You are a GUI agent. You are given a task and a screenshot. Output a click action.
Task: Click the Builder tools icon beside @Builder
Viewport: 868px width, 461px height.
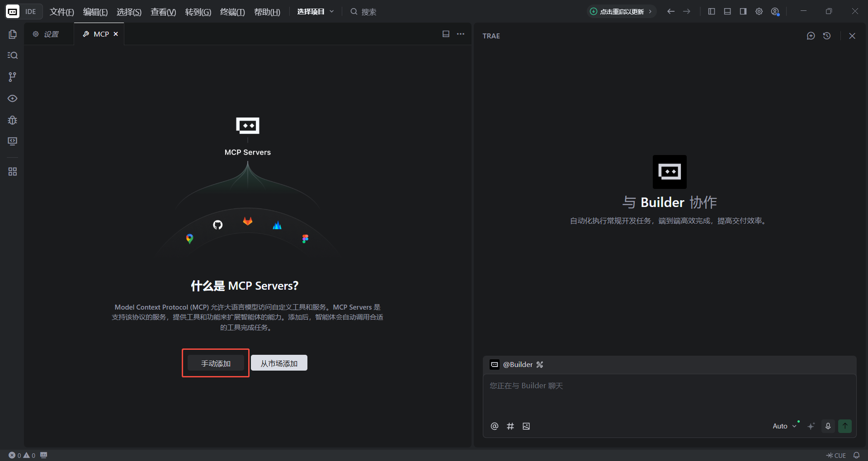click(540, 365)
